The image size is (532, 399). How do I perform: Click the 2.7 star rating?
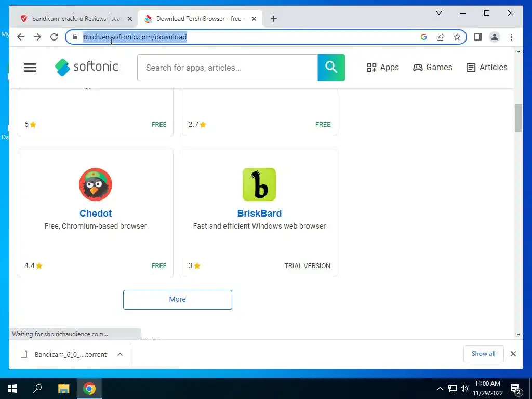(x=197, y=125)
